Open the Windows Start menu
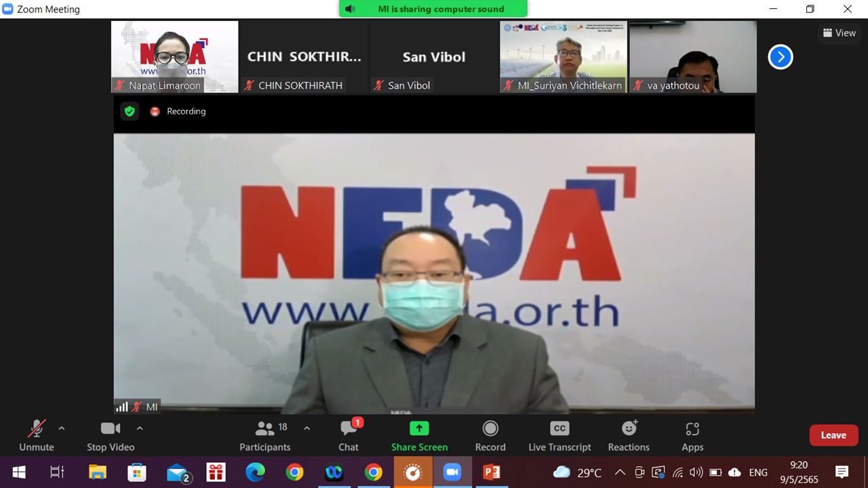Screen dimensions: 868x488 pos(19,472)
